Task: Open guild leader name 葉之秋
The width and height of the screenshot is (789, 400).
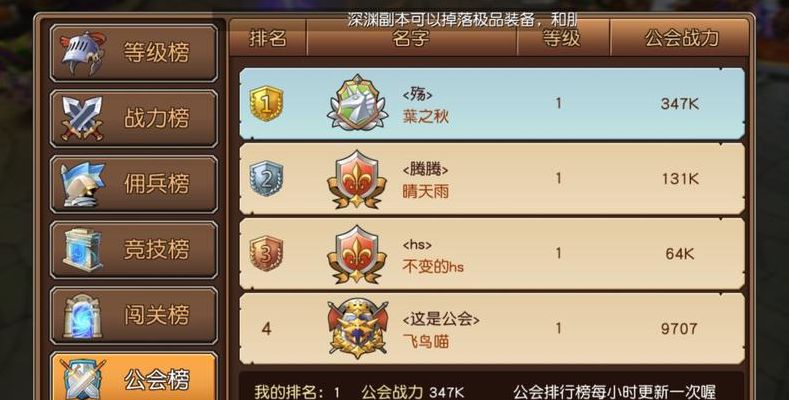Action: [x=425, y=117]
